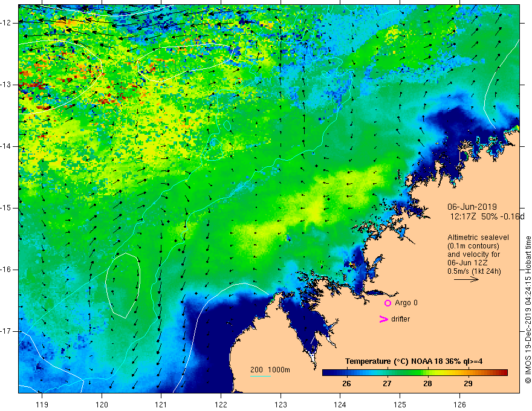532x411 pixels.
Task: Click the '12:17Z 50% -0.16d' text
Action: click(487, 216)
